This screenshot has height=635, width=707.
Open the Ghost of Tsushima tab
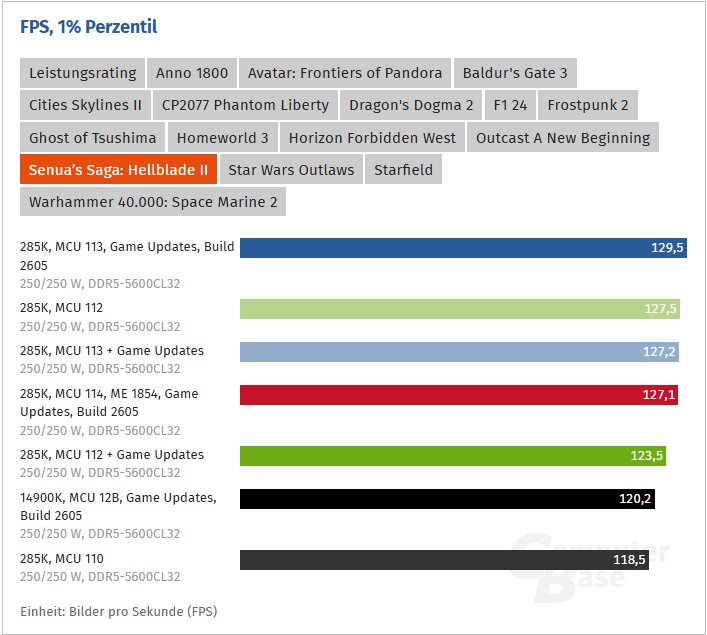point(92,137)
